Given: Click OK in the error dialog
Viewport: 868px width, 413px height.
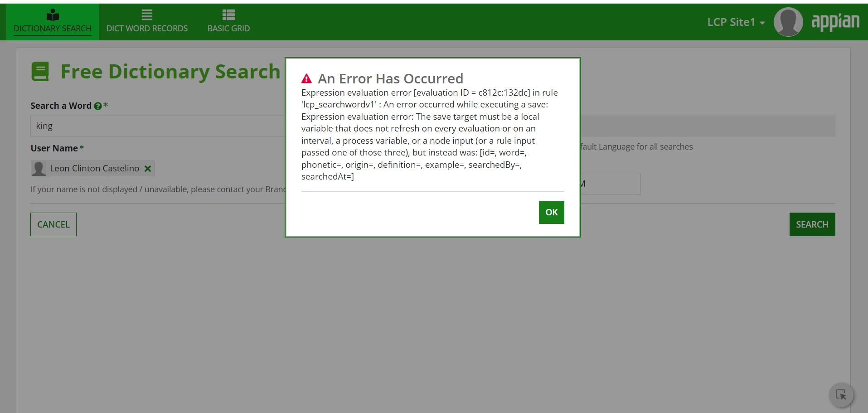Looking at the screenshot, I should [551, 212].
